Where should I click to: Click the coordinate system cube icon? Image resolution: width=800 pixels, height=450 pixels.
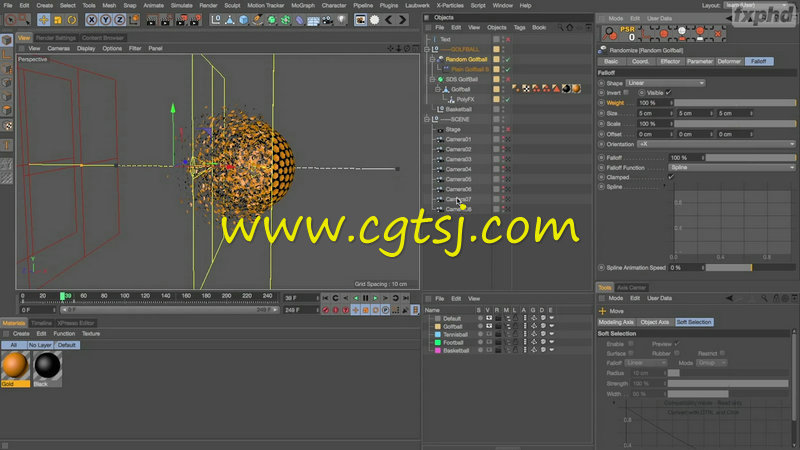[134, 20]
